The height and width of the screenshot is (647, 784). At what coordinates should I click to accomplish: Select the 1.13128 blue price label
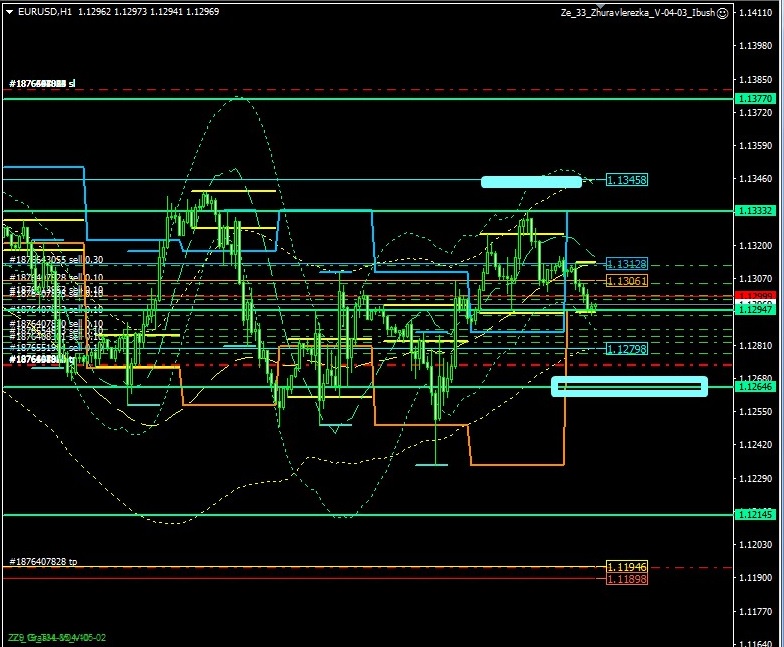coord(627,264)
